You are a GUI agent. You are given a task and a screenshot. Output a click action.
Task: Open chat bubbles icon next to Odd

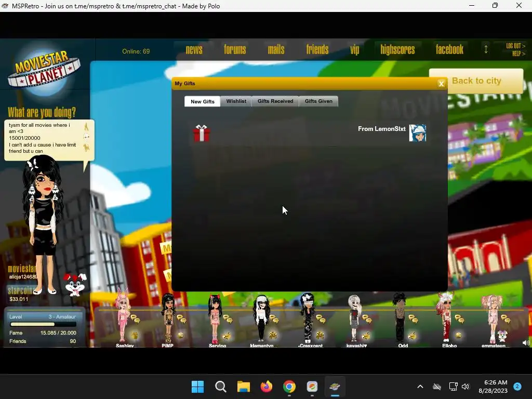click(x=413, y=319)
